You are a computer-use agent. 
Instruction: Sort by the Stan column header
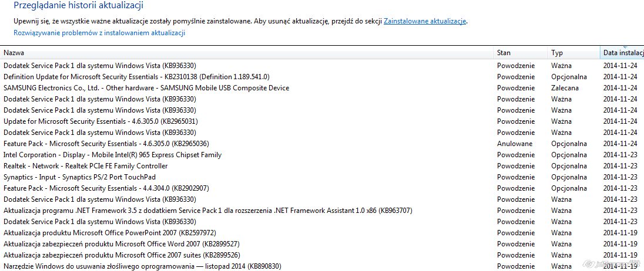pos(521,52)
